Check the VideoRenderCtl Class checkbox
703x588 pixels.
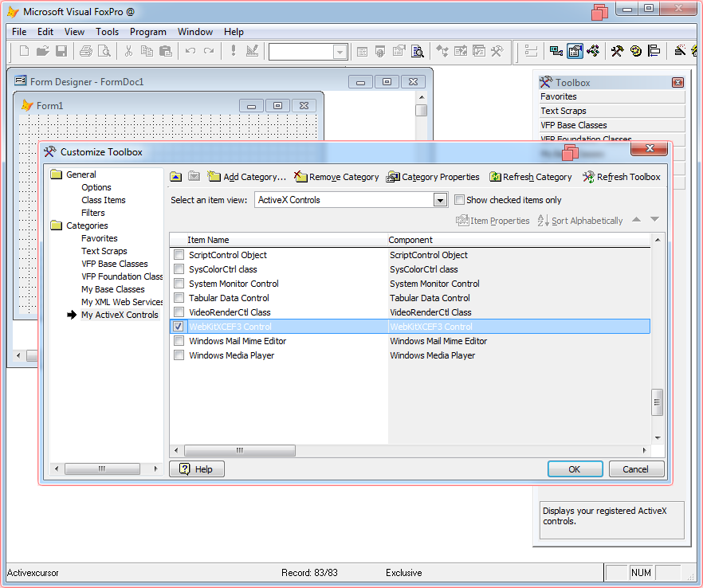[179, 312]
